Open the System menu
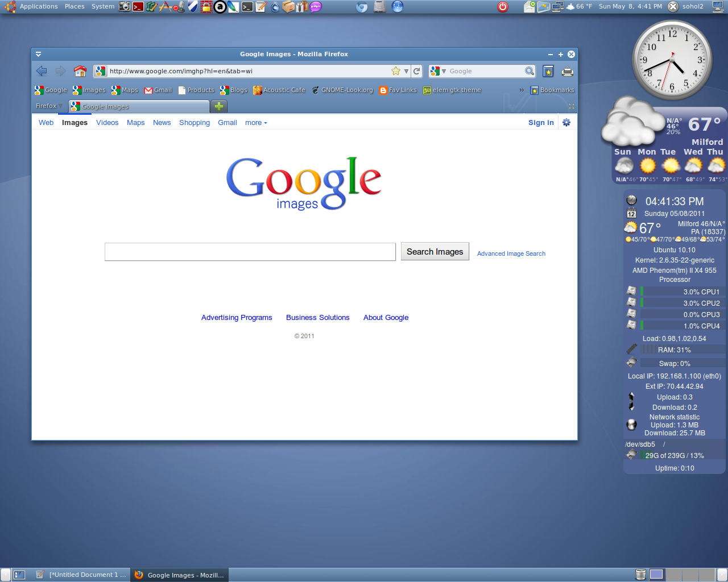Screen dimensions: 728x582 pyautogui.click(x=103, y=7)
